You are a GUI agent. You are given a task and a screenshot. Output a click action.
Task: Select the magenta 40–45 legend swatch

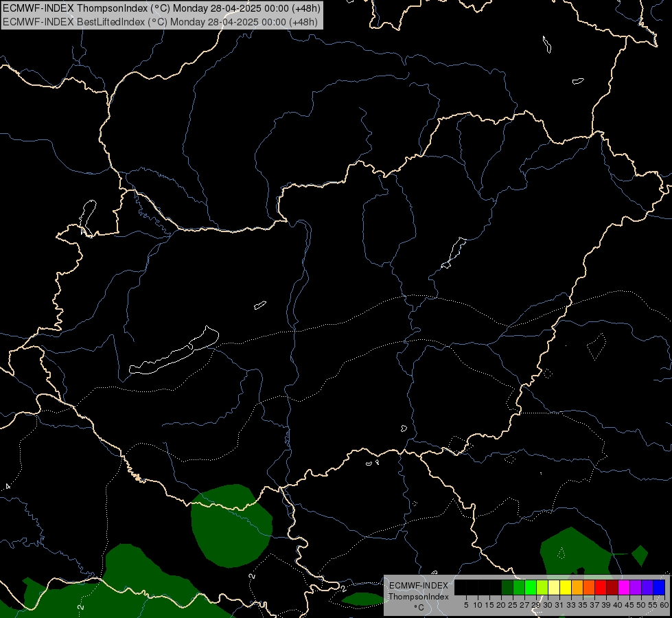(624, 587)
